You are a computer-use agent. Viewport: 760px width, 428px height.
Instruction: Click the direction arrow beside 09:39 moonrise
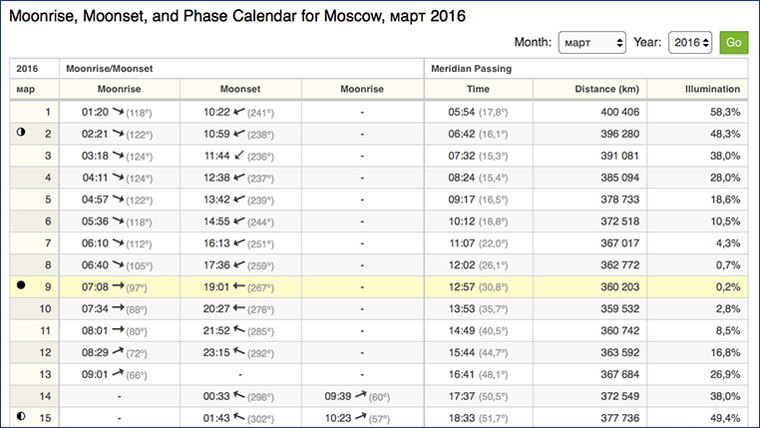coord(357,393)
